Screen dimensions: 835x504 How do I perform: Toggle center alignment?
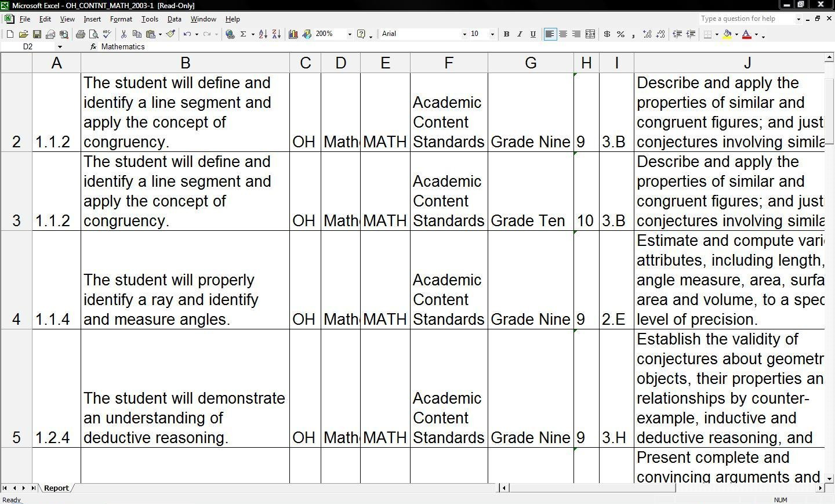pyautogui.click(x=563, y=34)
